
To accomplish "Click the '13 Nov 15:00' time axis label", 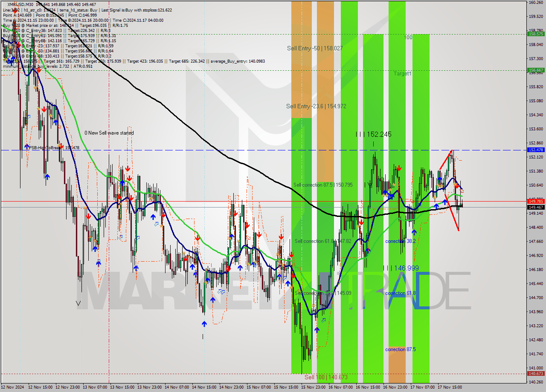I will point(122,387).
